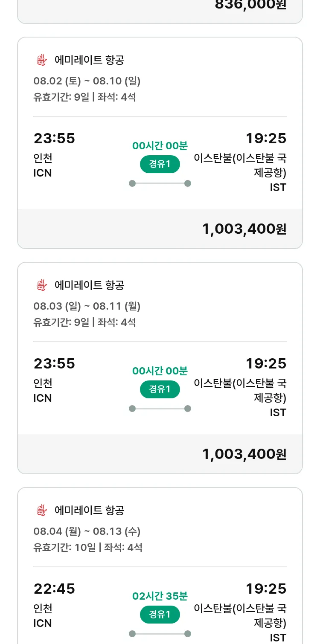Tap 경유1 badge on the 02시간 35분 flight
The height and width of the screenshot is (644, 320).
pyautogui.click(x=160, y=615)
